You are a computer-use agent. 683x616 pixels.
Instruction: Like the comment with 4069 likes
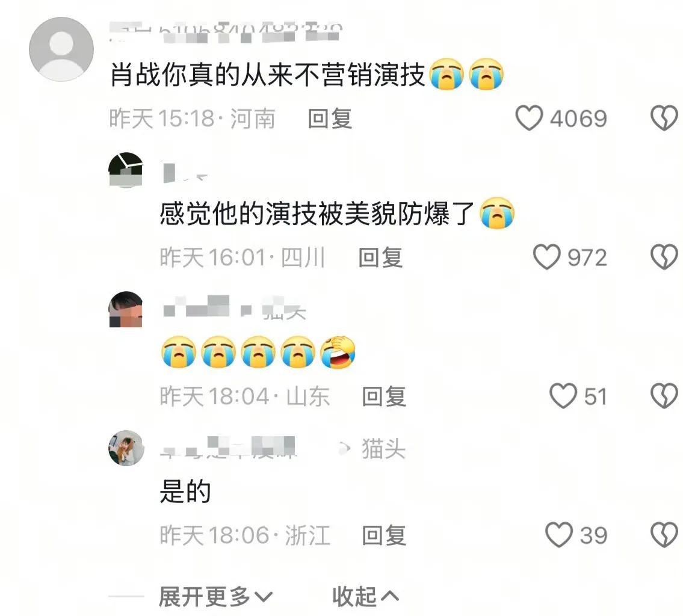(x=529, y=118)
